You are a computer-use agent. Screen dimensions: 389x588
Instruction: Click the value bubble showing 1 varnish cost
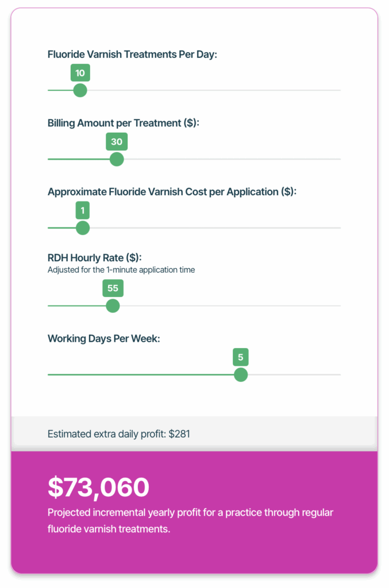pyautogui.click(x=83, y=211)
